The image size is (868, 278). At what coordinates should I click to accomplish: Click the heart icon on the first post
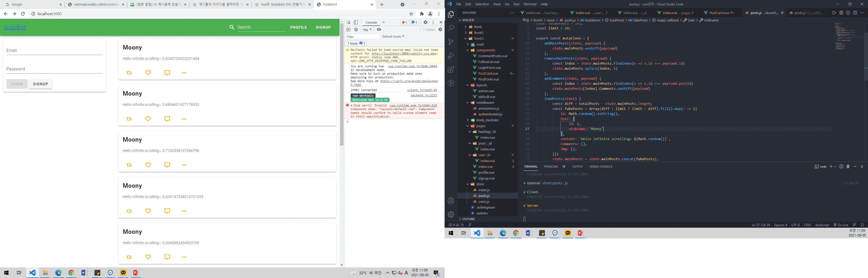(148, 73)
